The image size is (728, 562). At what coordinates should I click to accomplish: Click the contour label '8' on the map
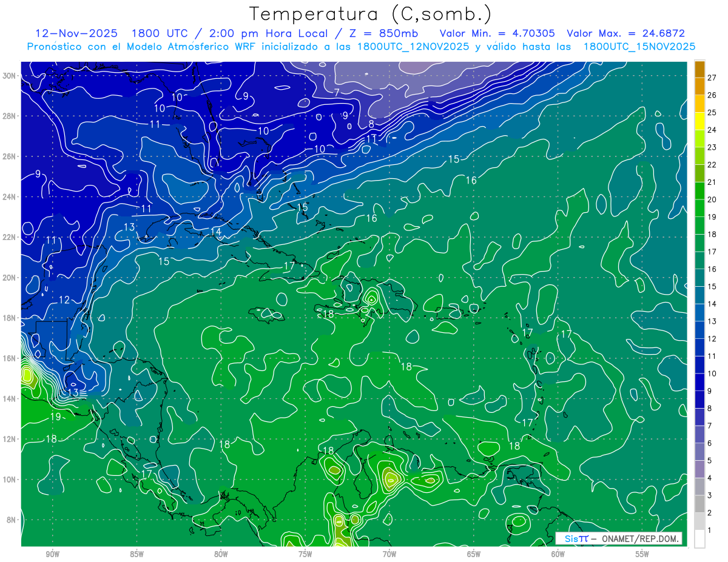[371, 124]
